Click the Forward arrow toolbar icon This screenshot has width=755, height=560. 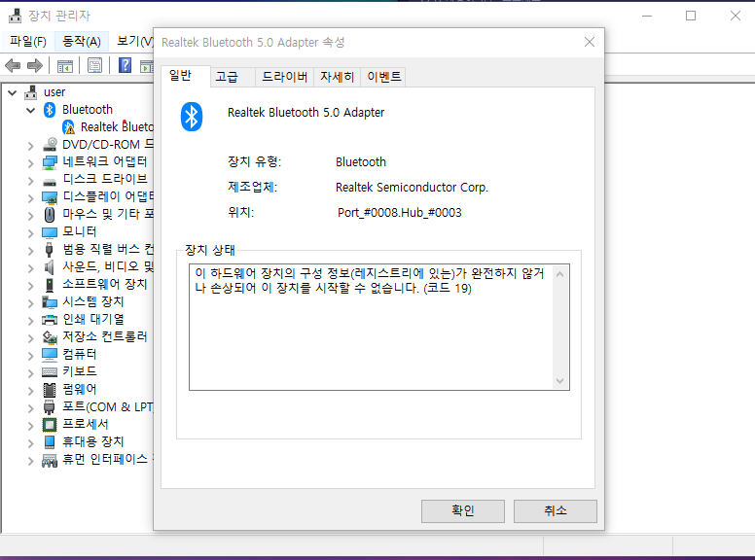click(35, 65)
